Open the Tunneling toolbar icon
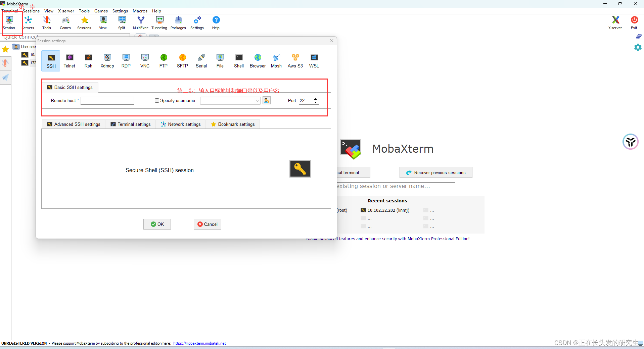644x349 pixels. click(159, 23)
